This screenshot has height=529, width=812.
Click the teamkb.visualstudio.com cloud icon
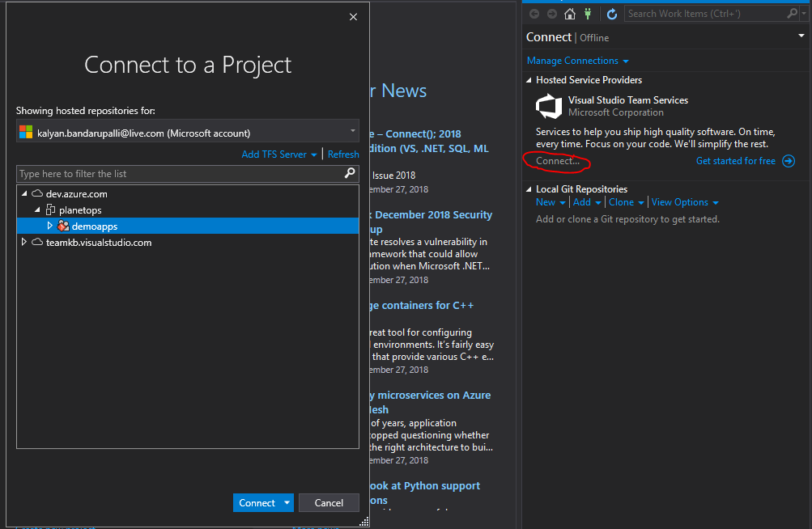point(37,242)
